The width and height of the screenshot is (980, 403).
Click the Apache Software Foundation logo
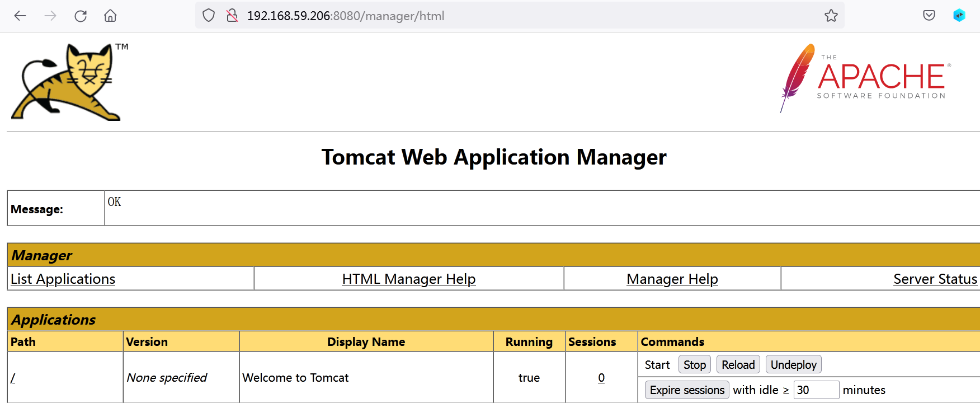tap(866, 78)
